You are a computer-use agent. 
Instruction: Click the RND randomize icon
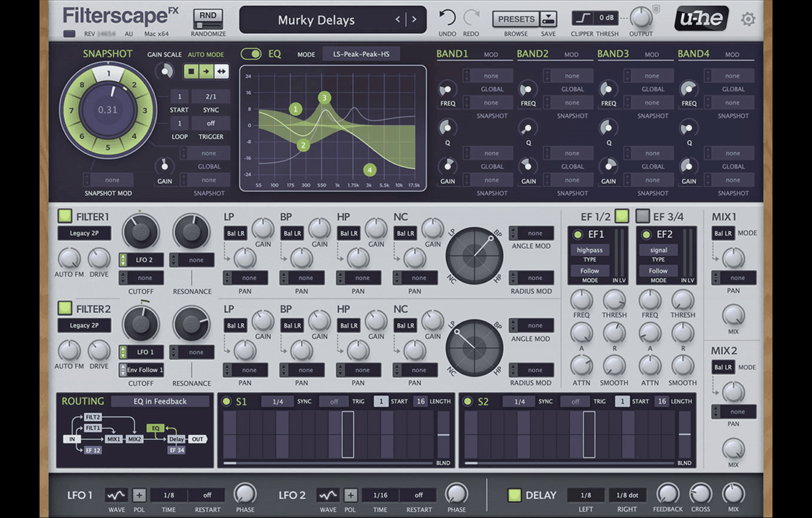(208, 19)
